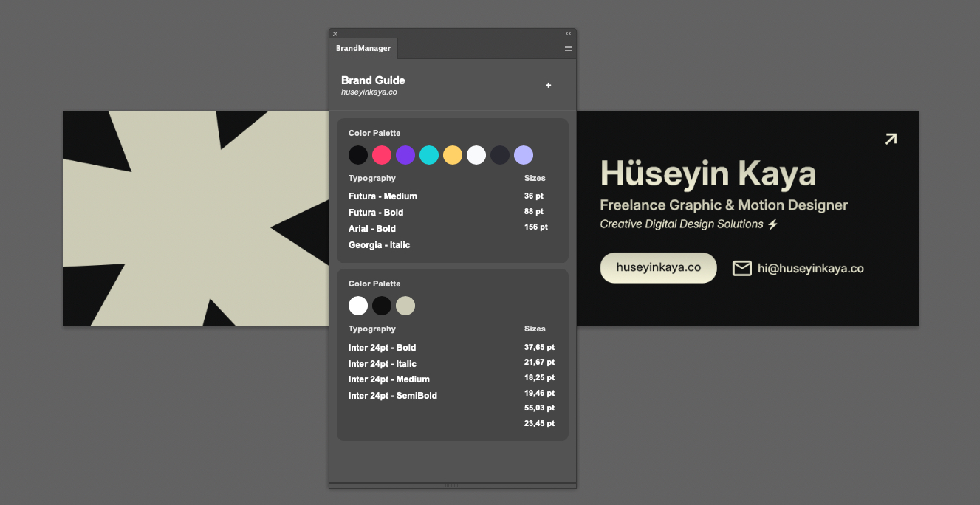Click the 23,45 pt size value
The image size is (980, 505).
539,424
